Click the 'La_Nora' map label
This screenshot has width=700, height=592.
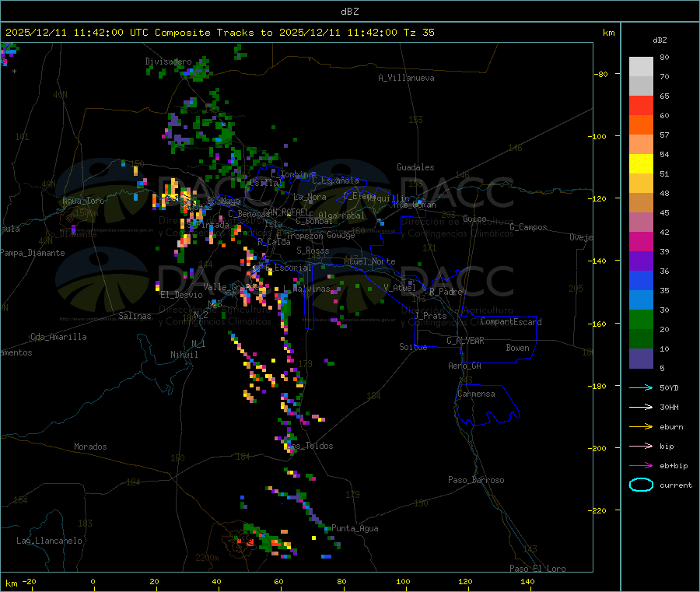coord(310,197)
